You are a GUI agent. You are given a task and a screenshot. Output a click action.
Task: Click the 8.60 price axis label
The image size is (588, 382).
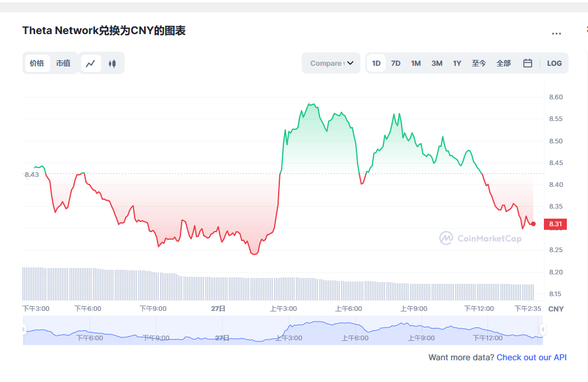[556, 97]
